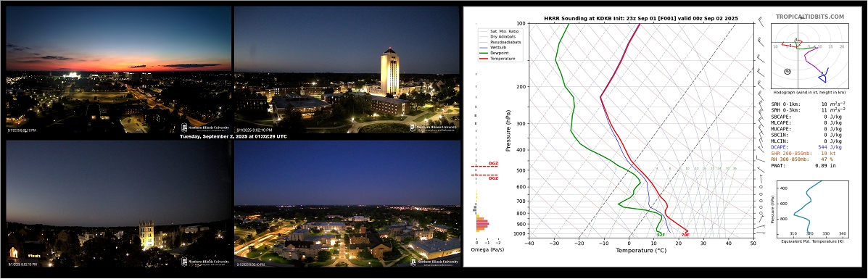The image size is (868, 279).
Task: Click the 52F surface dewpoint label
Action: point(661,235)
